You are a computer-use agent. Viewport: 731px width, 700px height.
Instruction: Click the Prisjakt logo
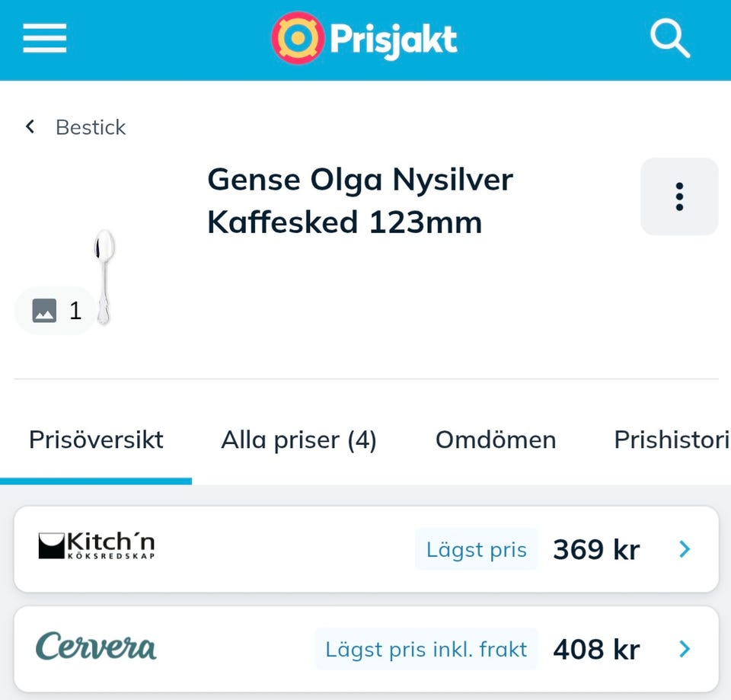pyautogui.click(x=364, y=39)
